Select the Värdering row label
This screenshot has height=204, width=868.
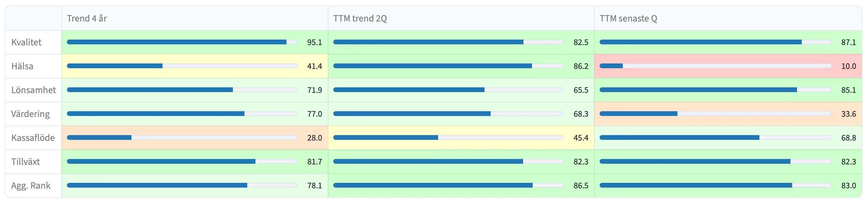point(30,114)
